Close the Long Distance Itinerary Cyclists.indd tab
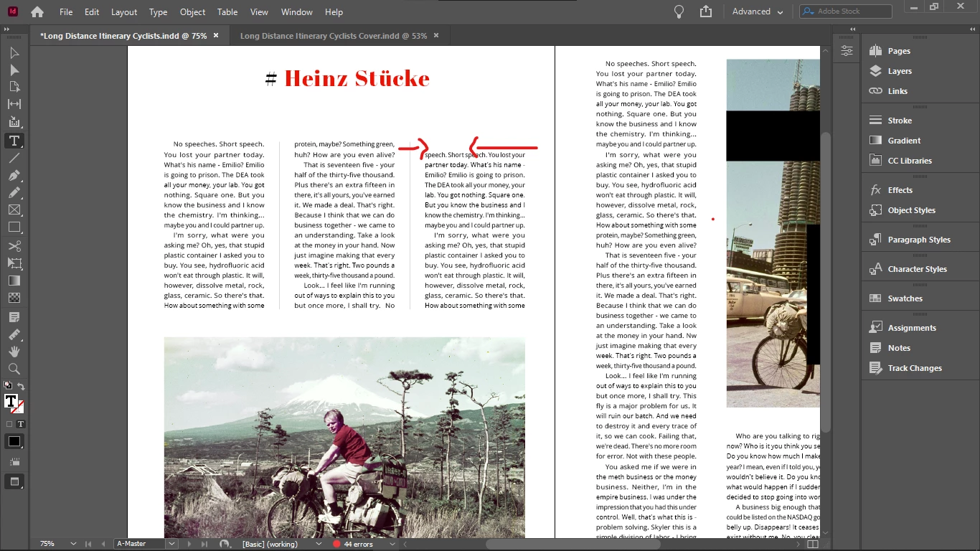The image size is (980, 551). [215, 36]
